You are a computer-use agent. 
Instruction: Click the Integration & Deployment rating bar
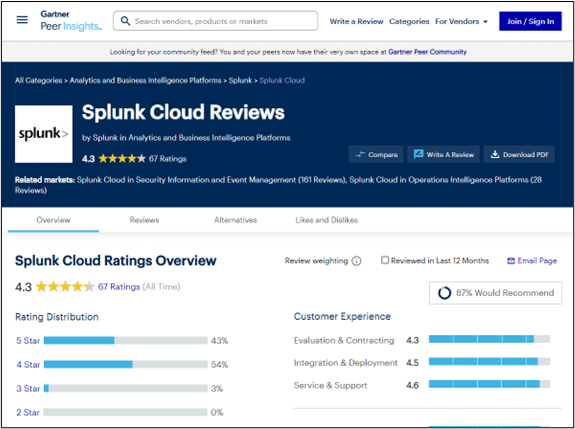(x=490, y=362)
